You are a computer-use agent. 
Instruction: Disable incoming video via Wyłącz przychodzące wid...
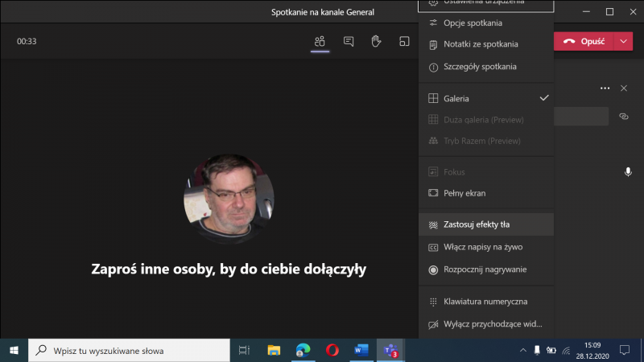click(486, 324)
